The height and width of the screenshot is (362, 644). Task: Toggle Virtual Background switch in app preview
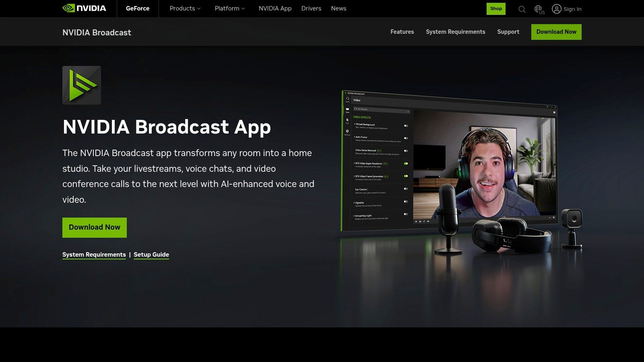tap(406, 126)
